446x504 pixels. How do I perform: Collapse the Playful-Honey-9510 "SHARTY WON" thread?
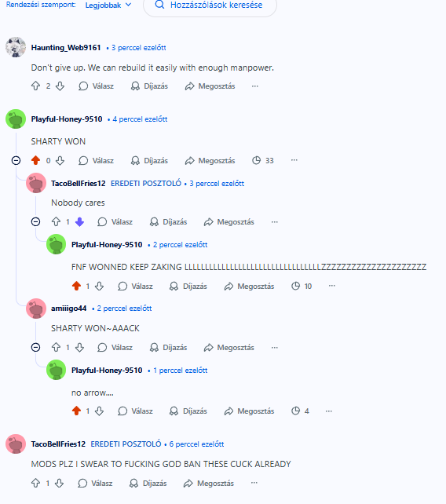tap(16, 160)
